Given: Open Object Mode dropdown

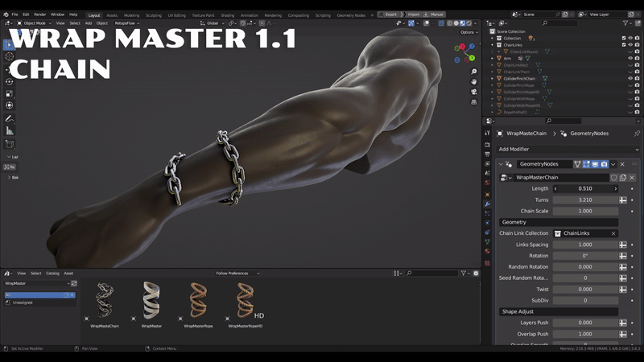Looking at the screenshot, I should point(34,23).
